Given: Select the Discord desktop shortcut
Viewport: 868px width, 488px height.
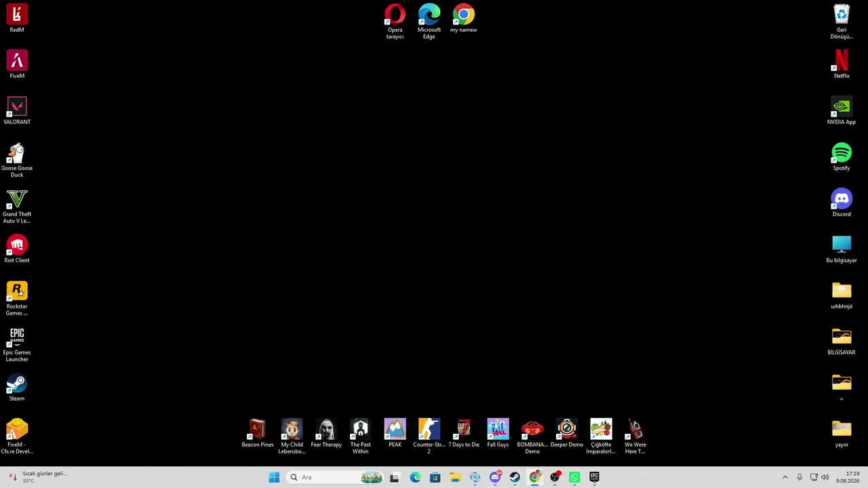Looking at the screenshot, I should pos(842,203).
